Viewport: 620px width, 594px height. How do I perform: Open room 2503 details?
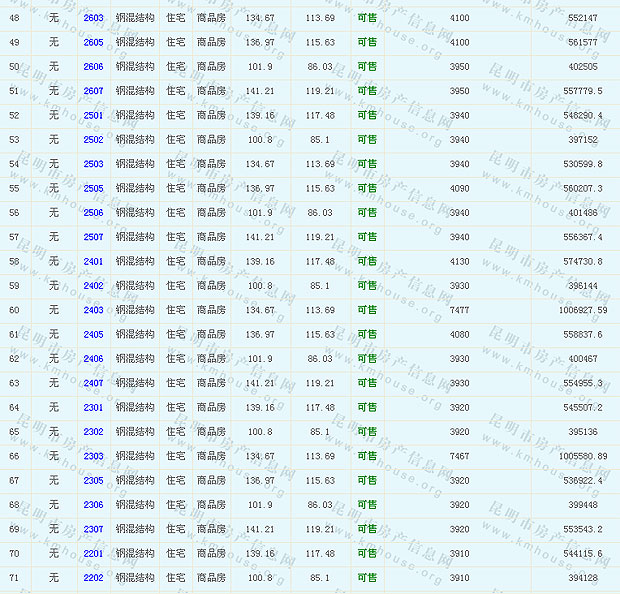93,164
